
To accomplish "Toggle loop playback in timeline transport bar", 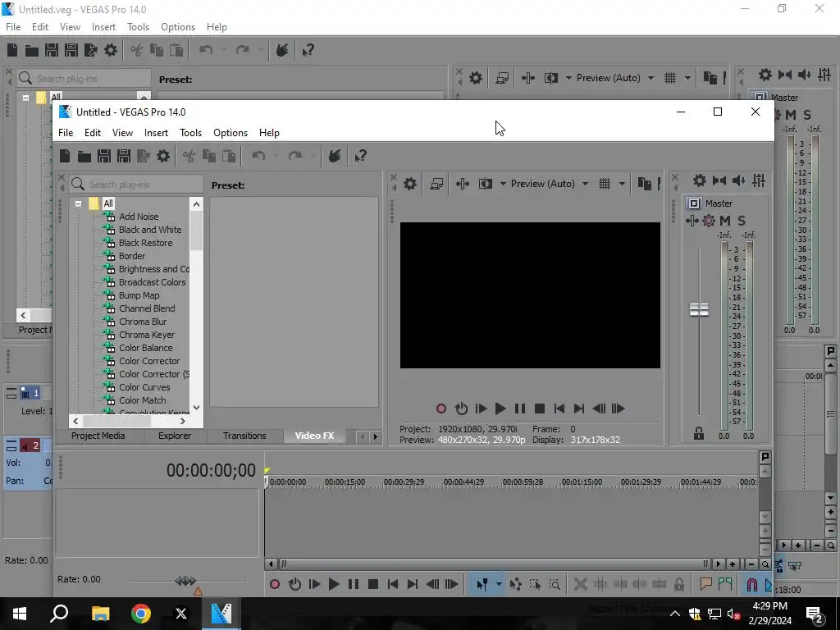I will (x=294, y=584).
